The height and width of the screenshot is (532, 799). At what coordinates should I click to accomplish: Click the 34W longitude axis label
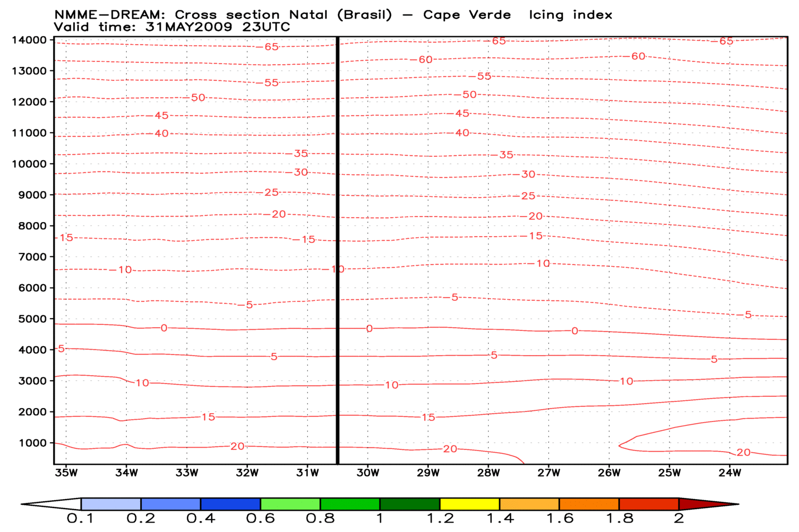[x=127, y=473]
